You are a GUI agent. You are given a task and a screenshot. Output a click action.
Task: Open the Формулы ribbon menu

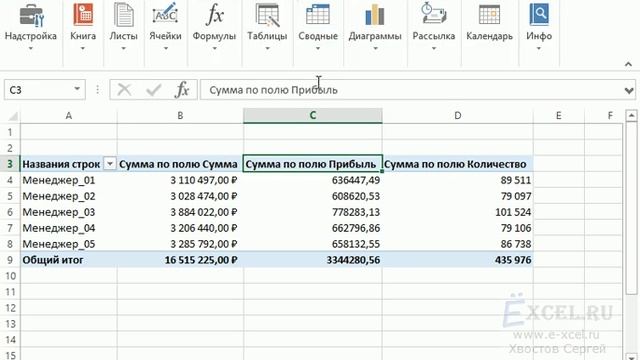tap(214, 28)
